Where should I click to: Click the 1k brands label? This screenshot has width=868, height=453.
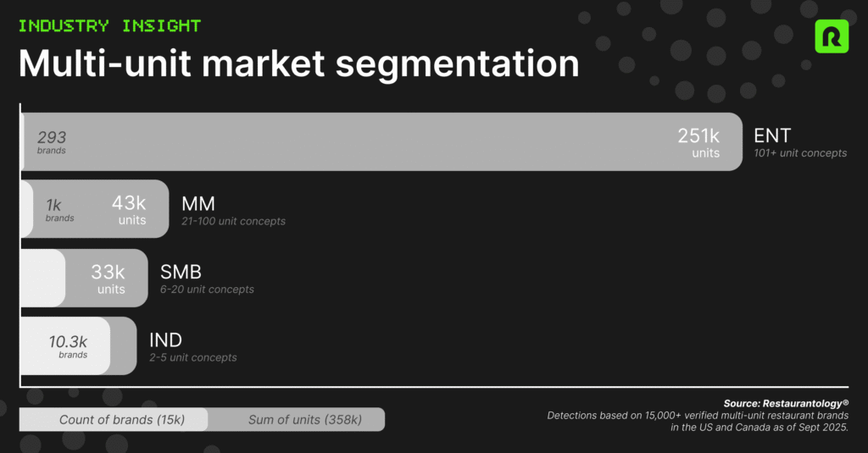58,209
